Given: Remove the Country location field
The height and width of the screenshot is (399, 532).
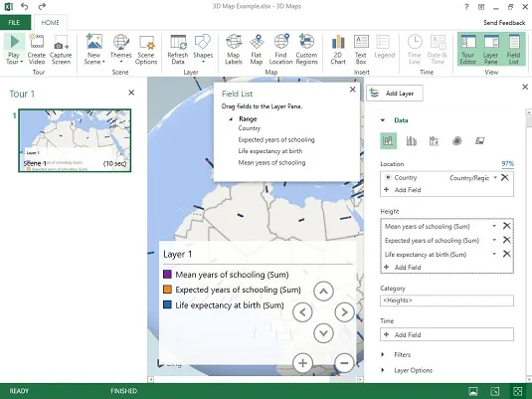Looking at the screenshot, I should coord(505,177).
